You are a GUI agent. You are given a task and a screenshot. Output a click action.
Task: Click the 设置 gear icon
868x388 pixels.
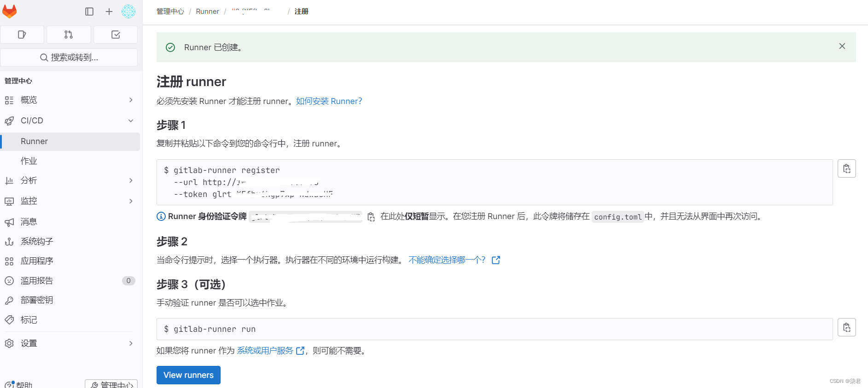(x=9, y=343)
